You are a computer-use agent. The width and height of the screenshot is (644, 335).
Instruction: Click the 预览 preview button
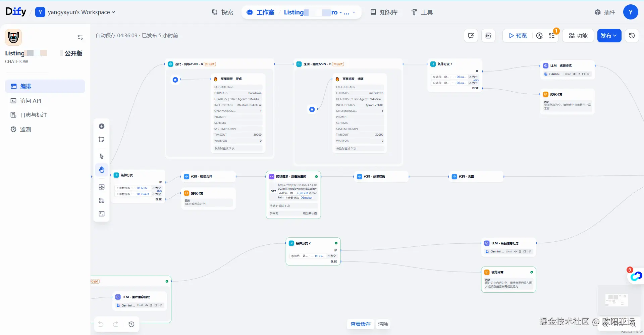click(518, 36)
